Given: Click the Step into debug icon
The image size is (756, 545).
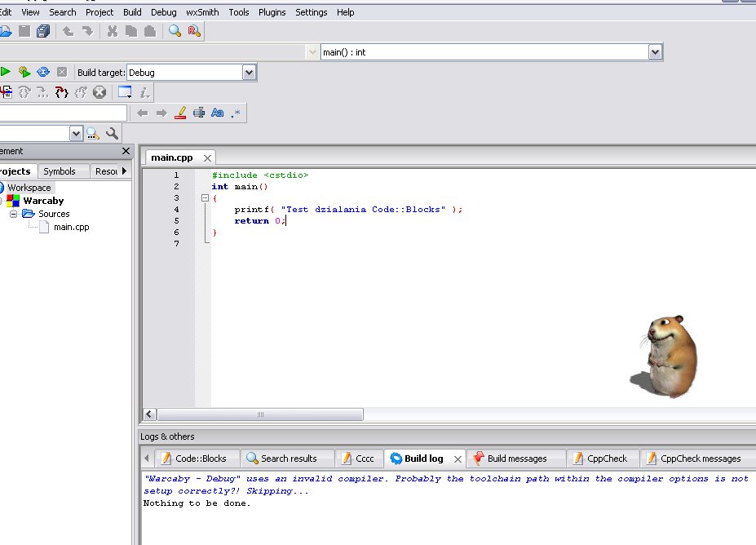Looking at the screenshot, I should [x=62, y=92].
